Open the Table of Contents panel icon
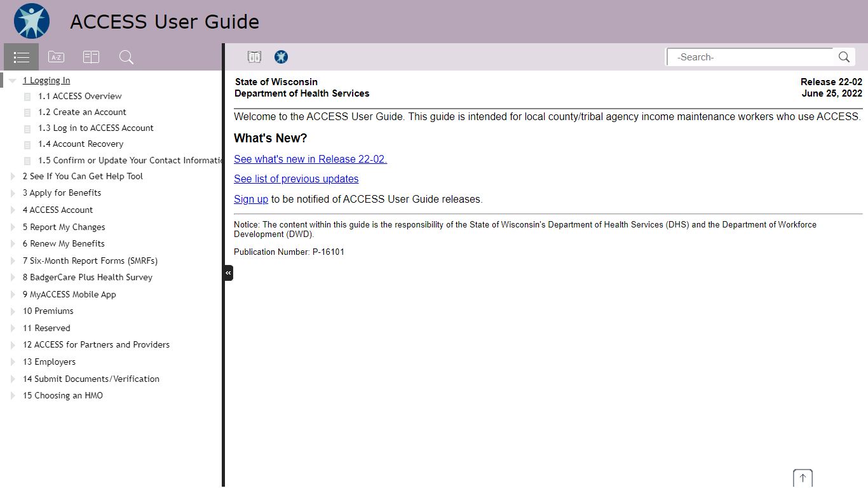868x488 pixels. [x=21, y=57]
